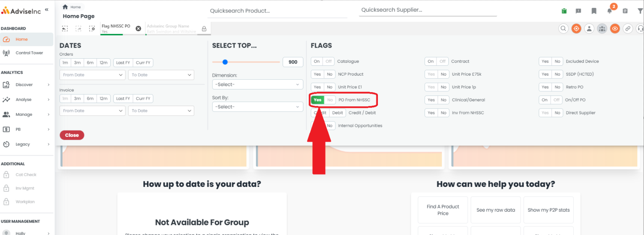
Task: Click the chain link icon
Action: pyautogui.click(x=628, y=29)
